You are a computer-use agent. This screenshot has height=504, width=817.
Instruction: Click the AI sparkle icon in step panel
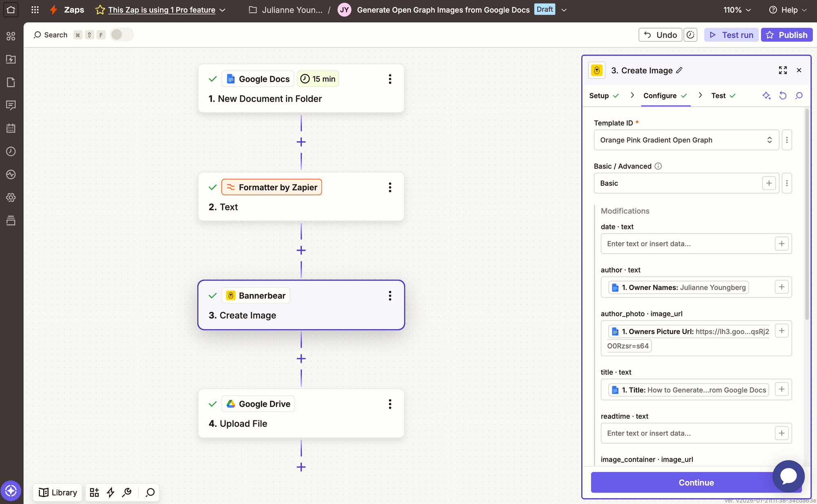(766, 96)
